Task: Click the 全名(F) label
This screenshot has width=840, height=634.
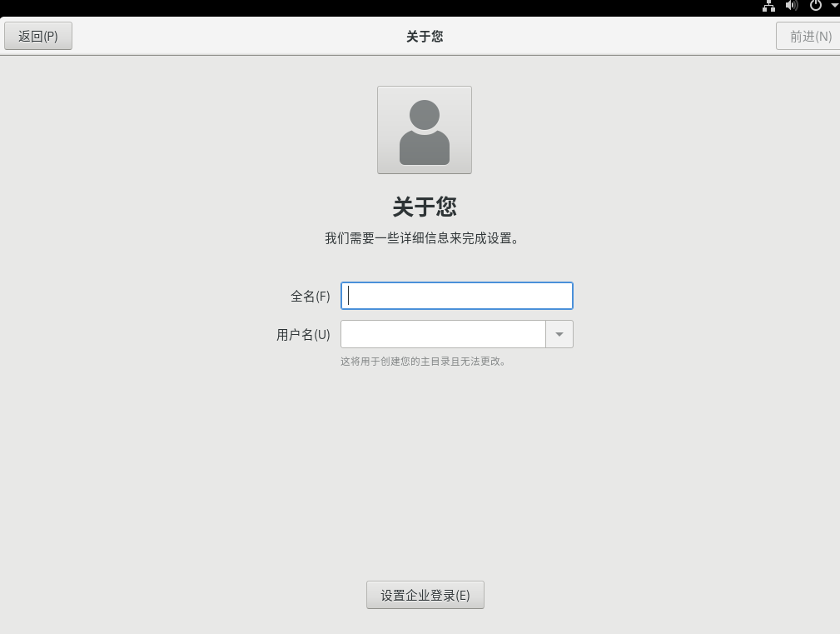Action: (311, 297)
